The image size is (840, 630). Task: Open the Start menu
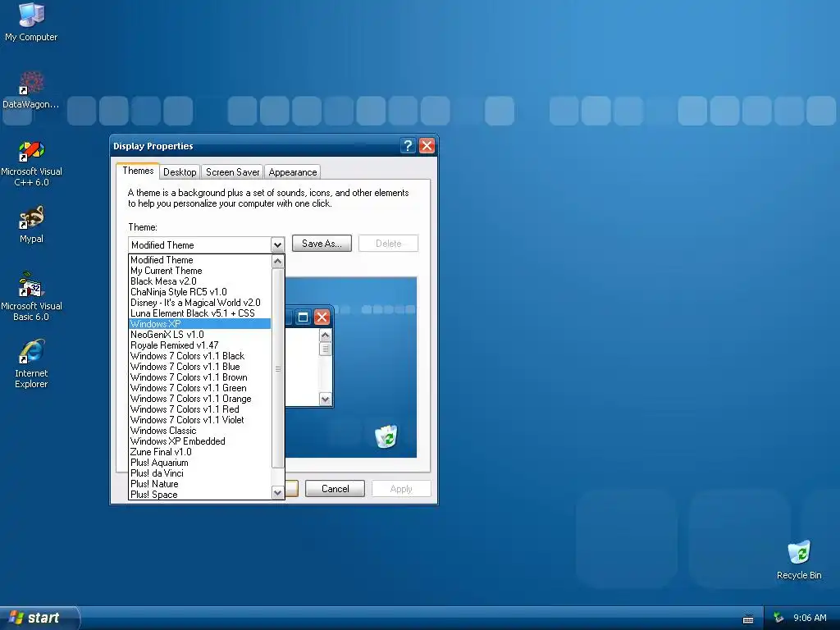pos(39,618)
